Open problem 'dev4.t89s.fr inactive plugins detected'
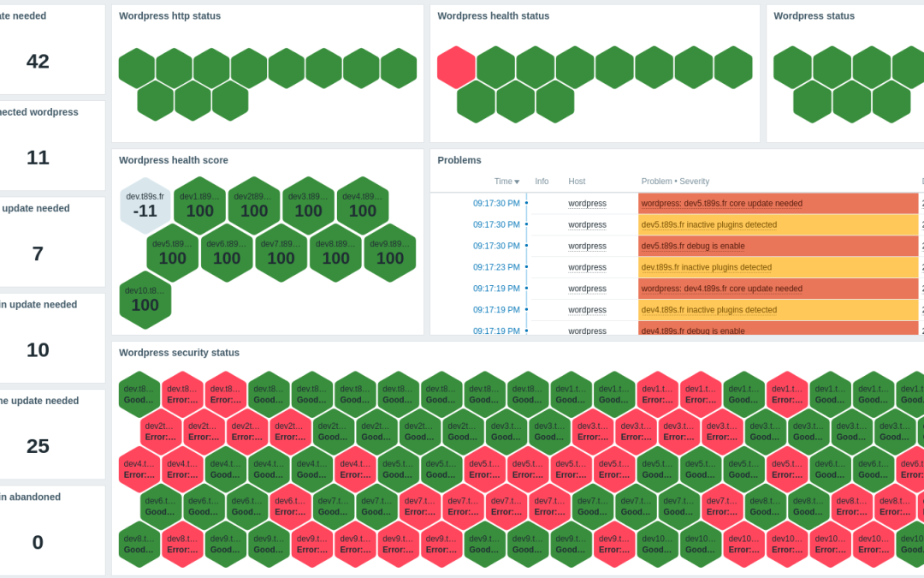924x578 pixels. tap(709, 310)
